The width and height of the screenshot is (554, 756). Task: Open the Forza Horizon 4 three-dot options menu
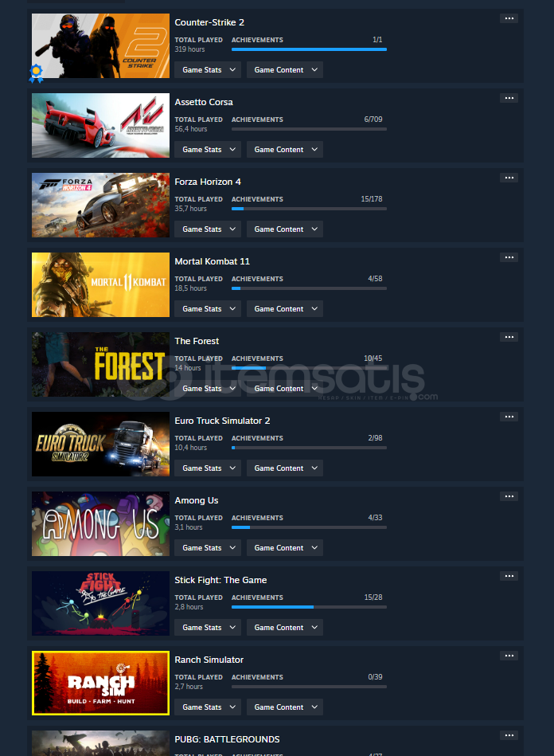(509, 178)
